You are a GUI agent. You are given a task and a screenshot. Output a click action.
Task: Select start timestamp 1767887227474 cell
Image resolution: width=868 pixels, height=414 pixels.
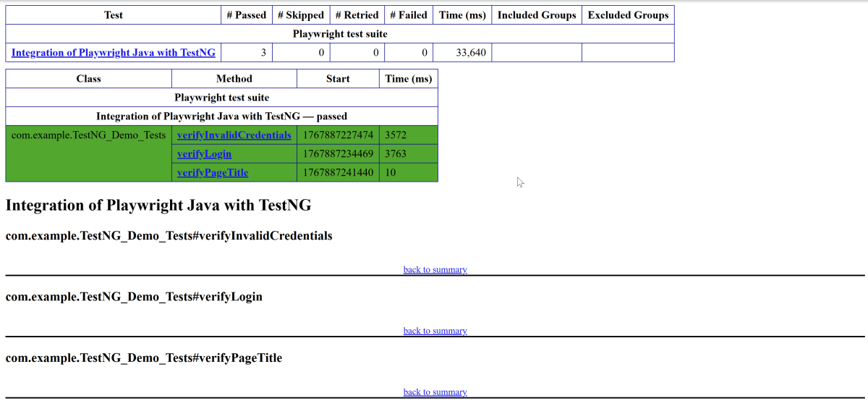(x=338, y=135)
